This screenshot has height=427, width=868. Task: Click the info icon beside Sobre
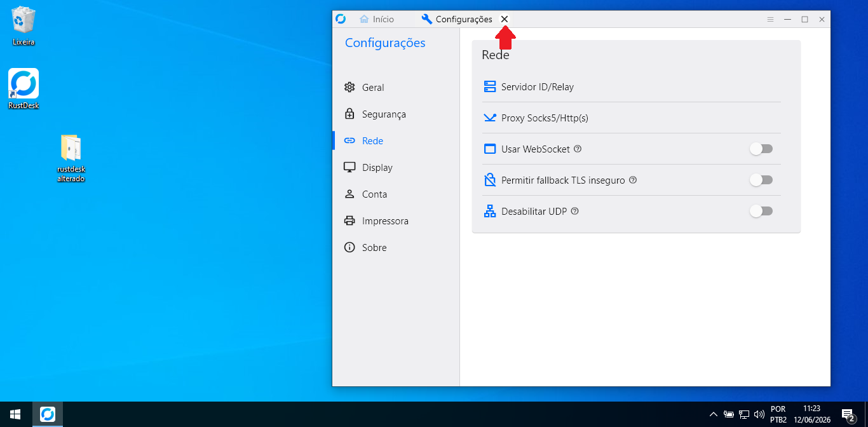point(349,248)
